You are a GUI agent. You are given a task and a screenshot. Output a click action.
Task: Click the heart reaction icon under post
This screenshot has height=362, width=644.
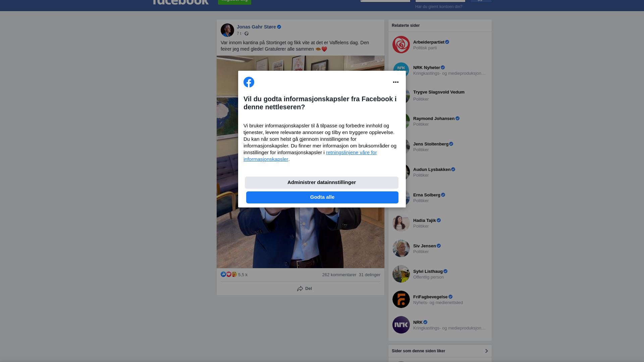(229, 274)
